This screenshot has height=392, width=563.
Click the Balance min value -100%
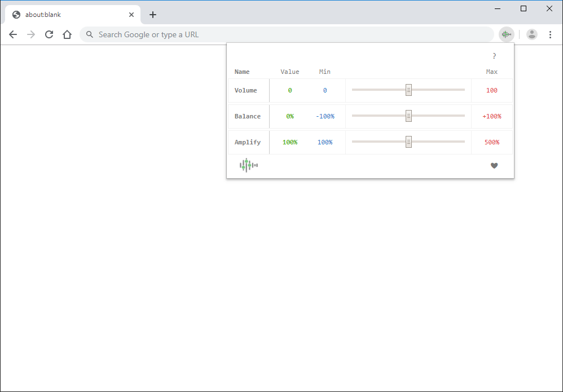325,116
